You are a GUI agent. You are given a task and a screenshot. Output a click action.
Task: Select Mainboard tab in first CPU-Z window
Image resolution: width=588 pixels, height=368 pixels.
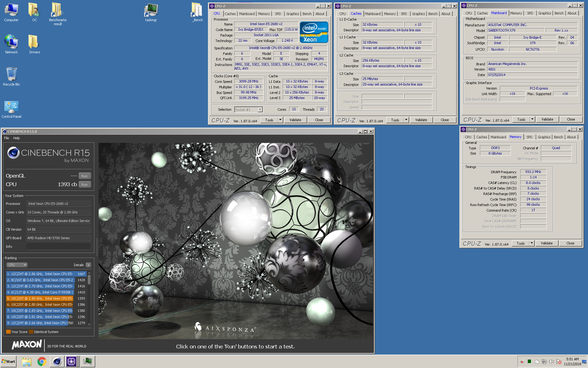(247, 14)
